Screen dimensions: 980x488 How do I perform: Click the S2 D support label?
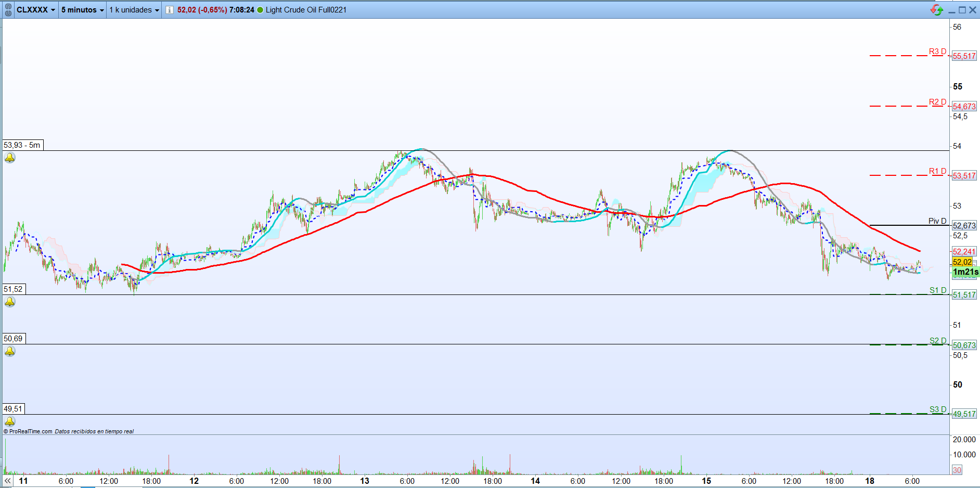pos(938,341)
